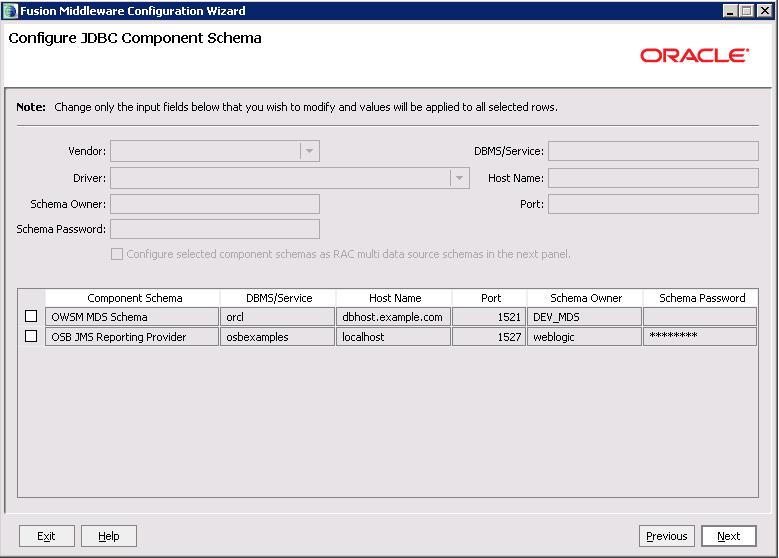The width and height of the screenshot is (779, 558).
Task: Minimize the Configuration Wizard window
Action: tap(730, 10)
